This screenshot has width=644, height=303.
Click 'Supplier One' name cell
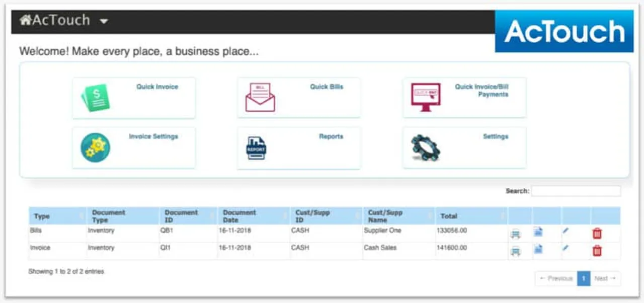(383, 231)
